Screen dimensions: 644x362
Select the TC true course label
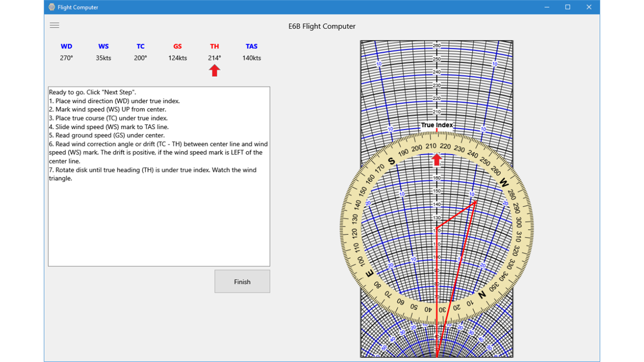[x=140, y=46]
